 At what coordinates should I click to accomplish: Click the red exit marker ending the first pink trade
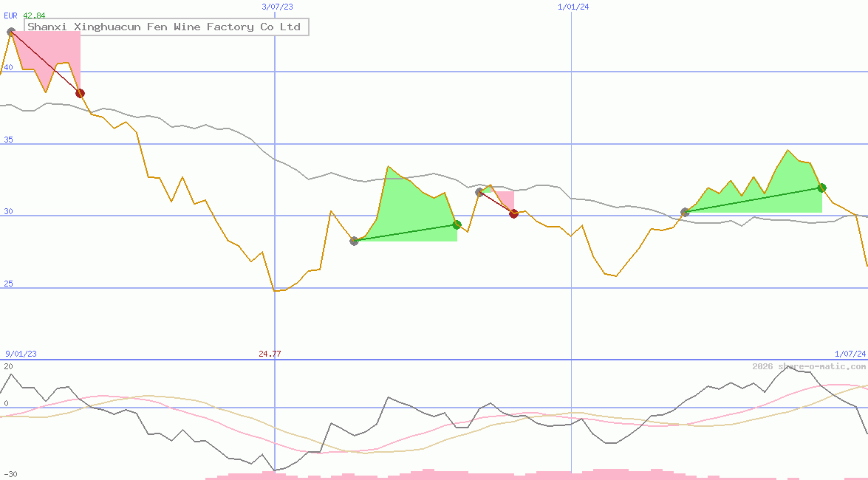(x=80, y=93)
